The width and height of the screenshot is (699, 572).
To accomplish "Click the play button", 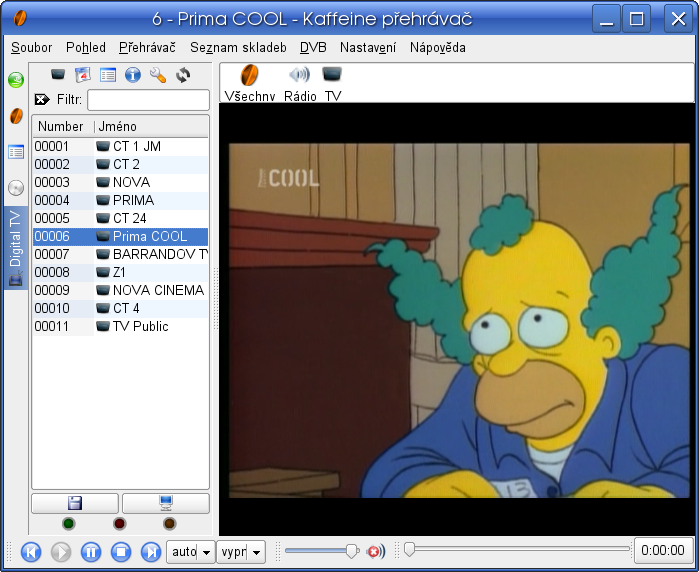I will 61,552.
